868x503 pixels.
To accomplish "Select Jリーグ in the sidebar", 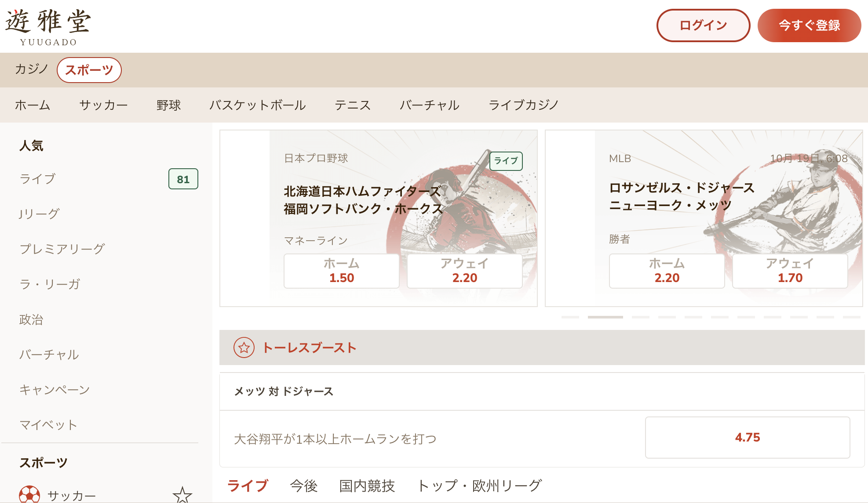I will coord(39,214).
